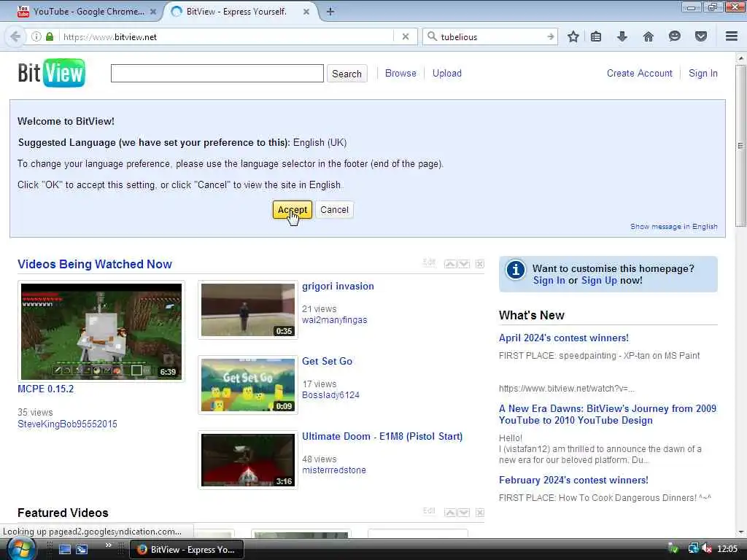The image size is (747, 560).
Task: Click the Cancel button
Action: point(334,209)
